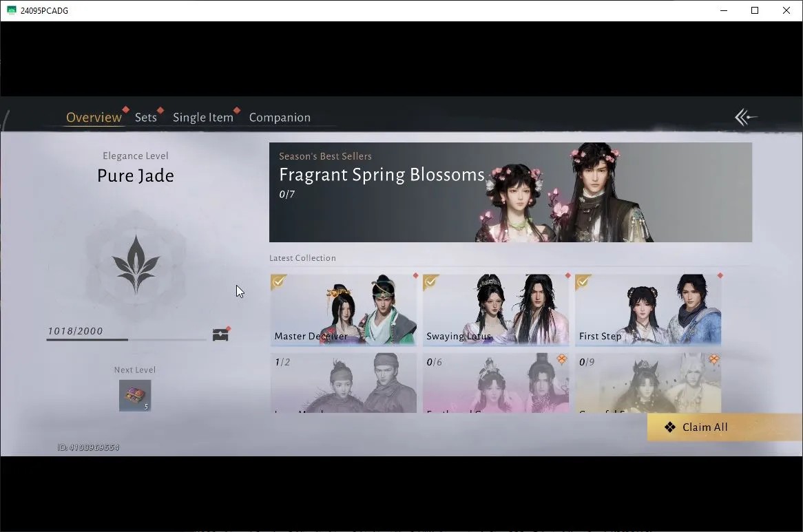Click the orange badge on 0/9 card
This screenshot has height=532, width=803.
coord(714,360)
